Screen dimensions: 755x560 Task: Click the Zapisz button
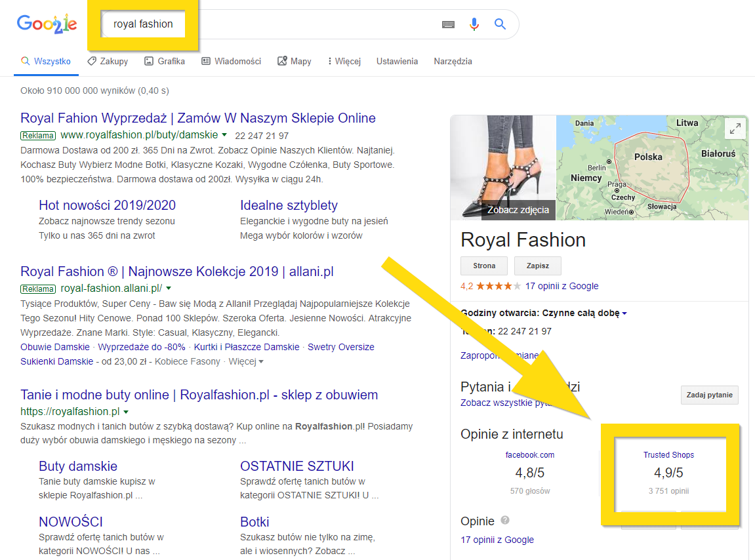[537, 266]
